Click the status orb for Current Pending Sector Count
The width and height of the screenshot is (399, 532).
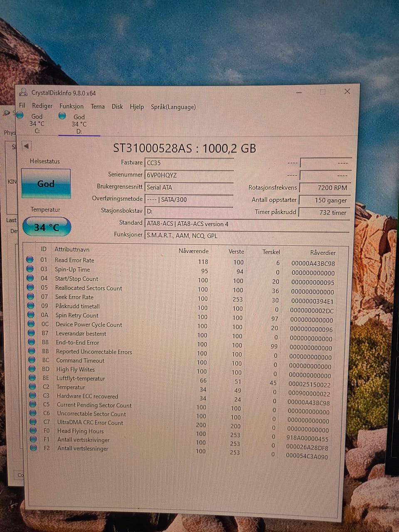point(33,404)
